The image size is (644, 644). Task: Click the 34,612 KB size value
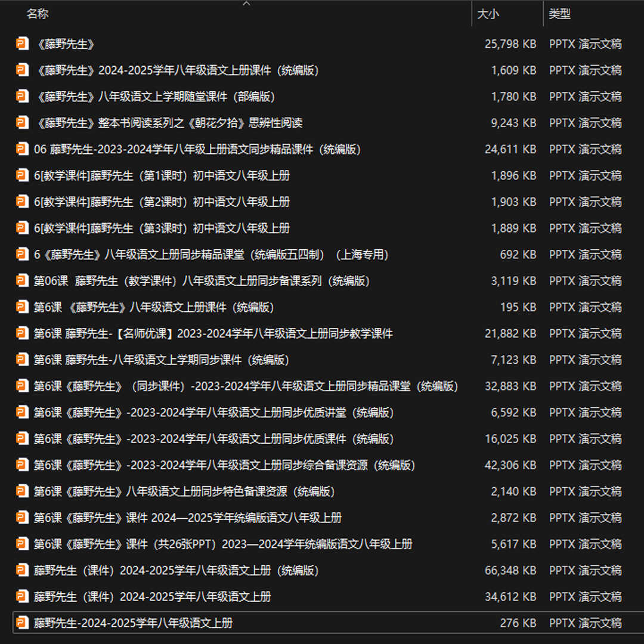pos(510,596)
